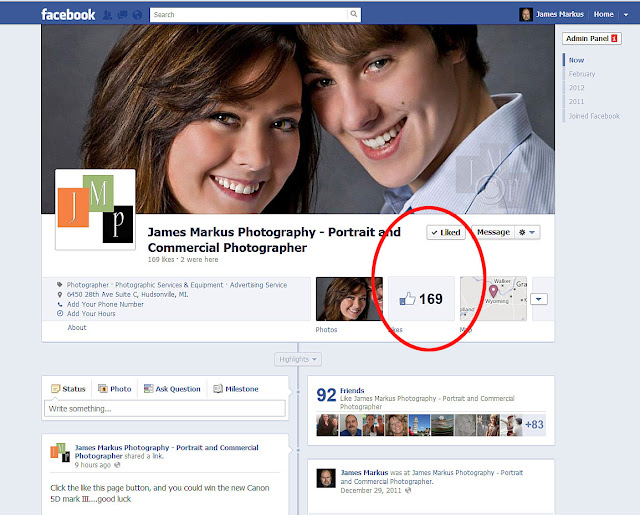The height and width of the screenshot is (515, 640).
Task: Click Add Your Phone Number
Action: tap(105, 304)
